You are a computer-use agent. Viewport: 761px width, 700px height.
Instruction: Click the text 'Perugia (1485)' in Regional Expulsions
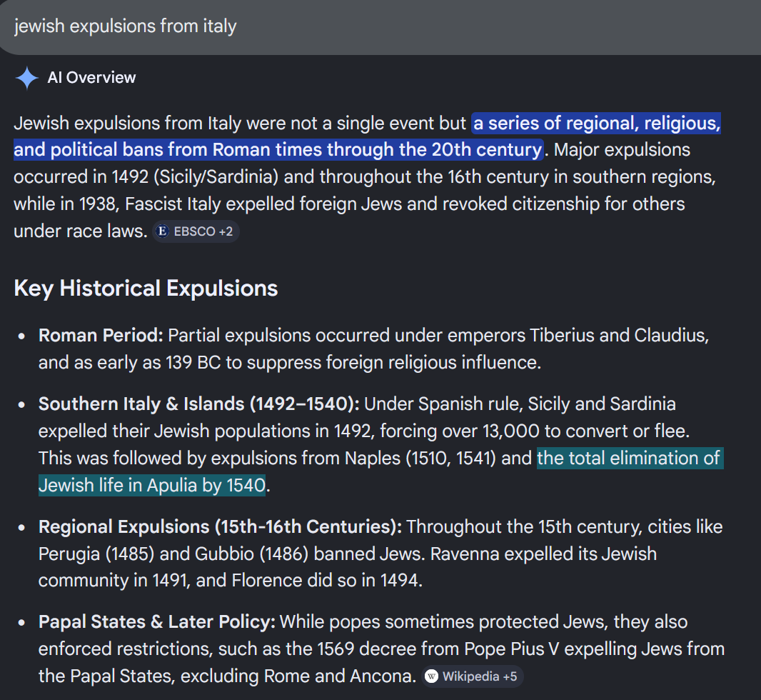[96, 554]
